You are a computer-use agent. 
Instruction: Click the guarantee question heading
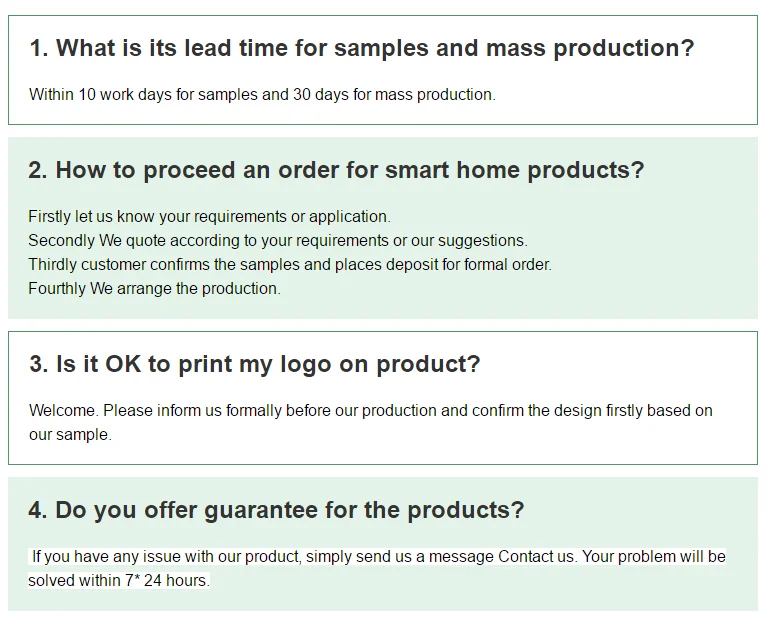point(276,510)
